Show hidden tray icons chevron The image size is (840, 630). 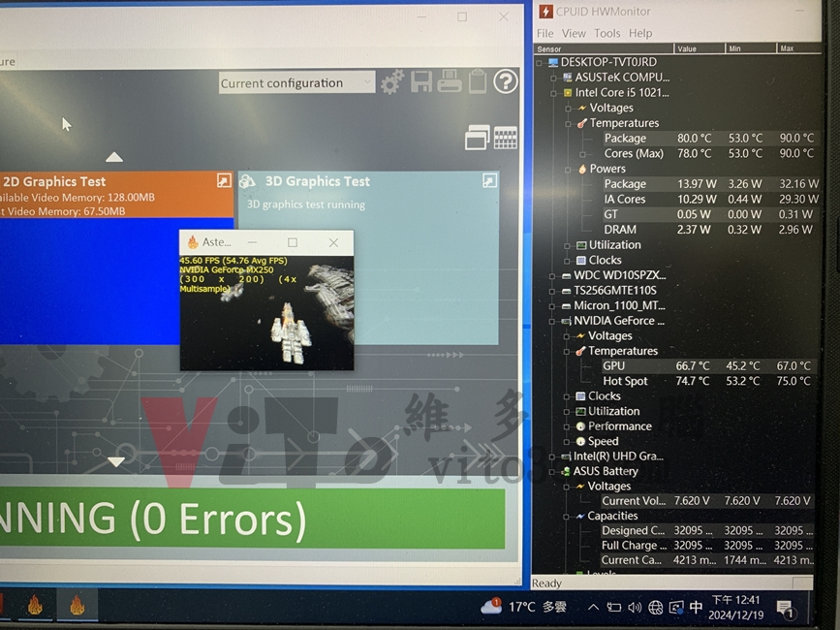(593, 608)
